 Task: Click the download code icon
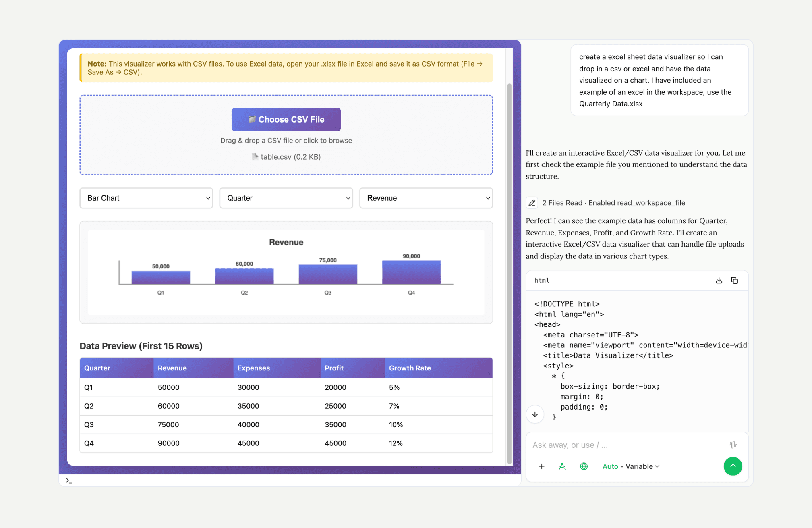(719, 281)
